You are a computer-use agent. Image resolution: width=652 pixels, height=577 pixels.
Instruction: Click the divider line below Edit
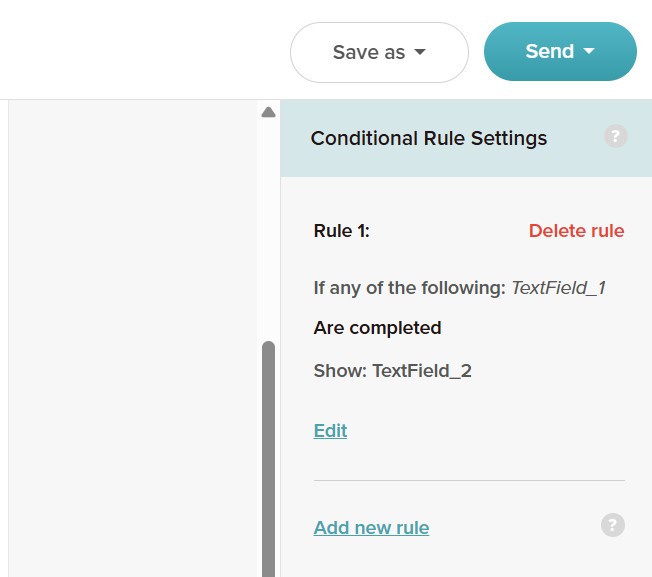tap(469, 480)
